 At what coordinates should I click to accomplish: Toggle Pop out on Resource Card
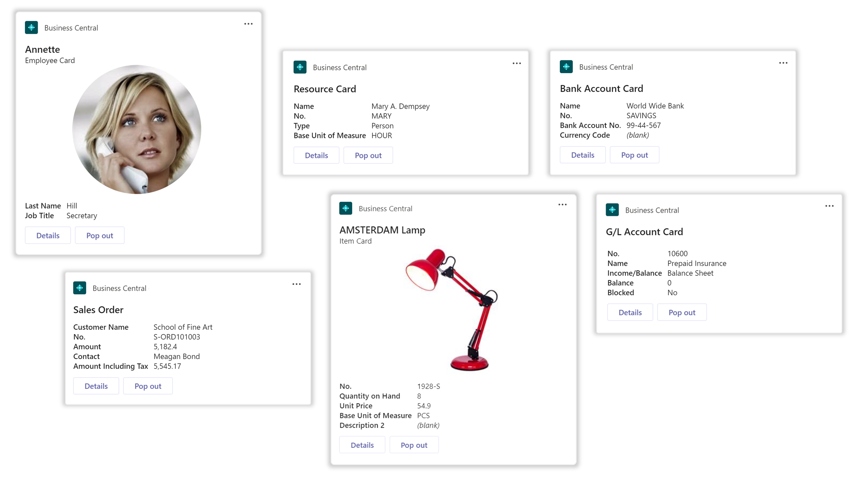[x=368, y=155]
